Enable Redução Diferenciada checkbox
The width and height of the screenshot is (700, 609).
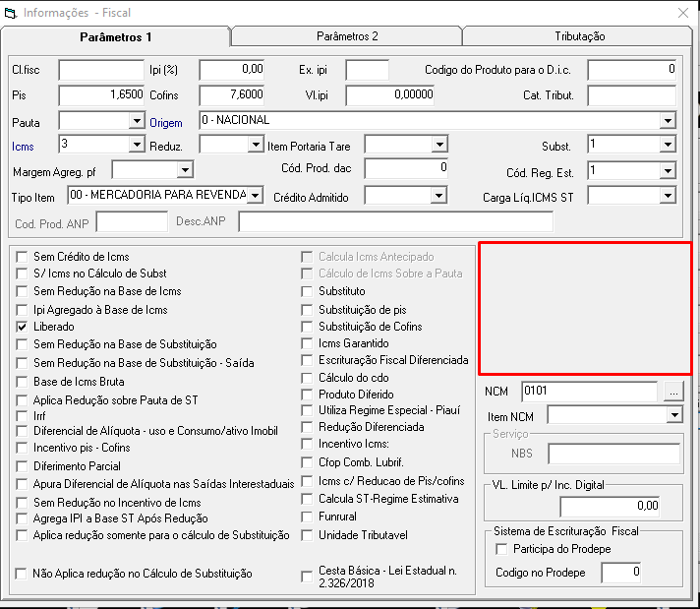coord(307,427)
